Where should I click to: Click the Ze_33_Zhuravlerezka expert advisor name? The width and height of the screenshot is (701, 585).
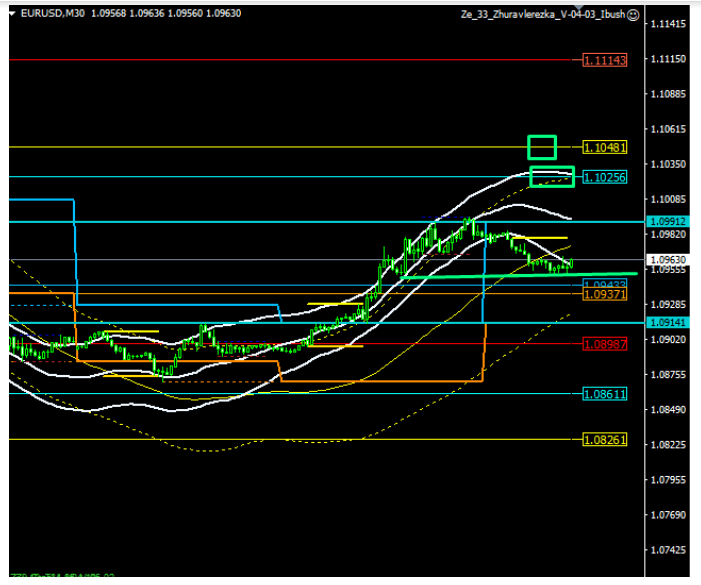pos(543,14)
